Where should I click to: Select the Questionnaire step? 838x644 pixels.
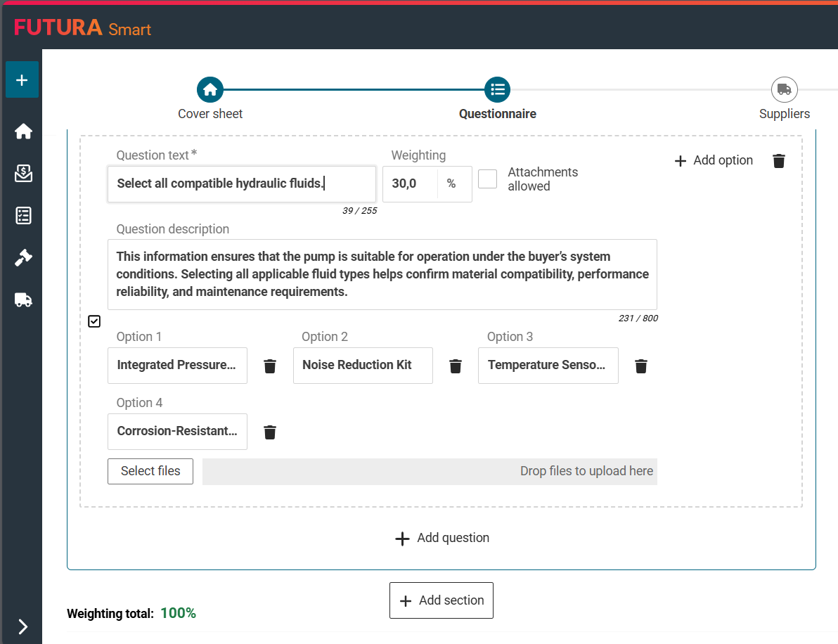point(497,90)
